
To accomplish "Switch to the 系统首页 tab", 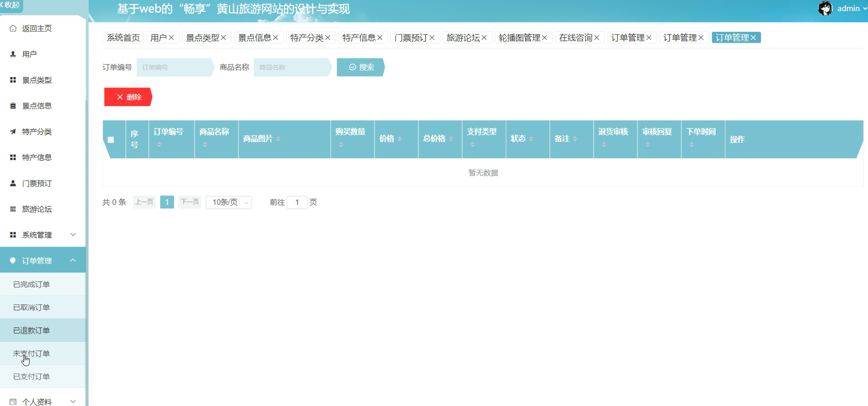I will (123, 37).
